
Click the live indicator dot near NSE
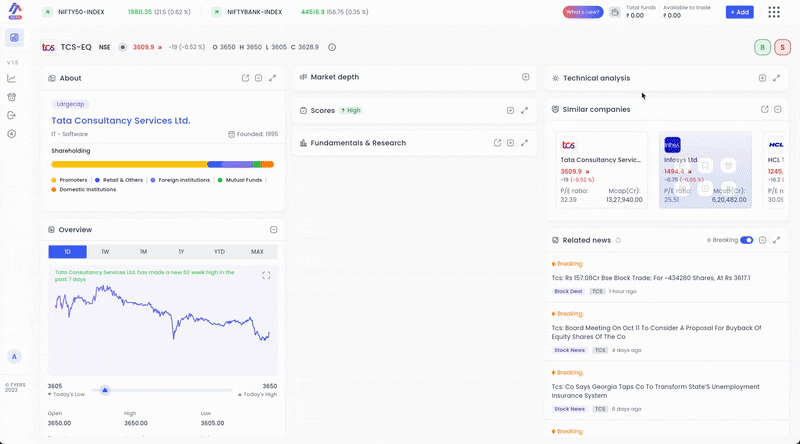coord(122,47)
